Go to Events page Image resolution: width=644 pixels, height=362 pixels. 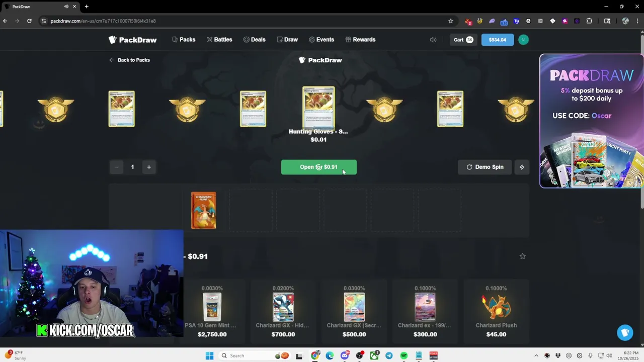tap(321, 40)
